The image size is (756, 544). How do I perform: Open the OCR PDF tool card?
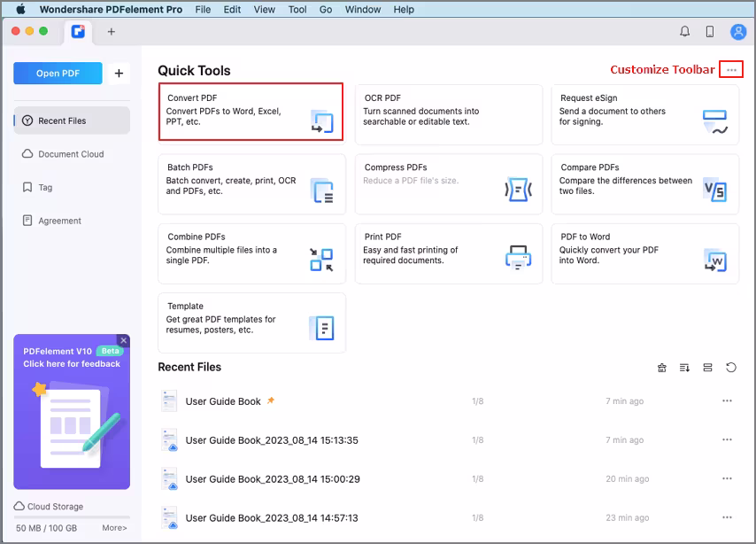pyautogui.click(x=449, y=114)
